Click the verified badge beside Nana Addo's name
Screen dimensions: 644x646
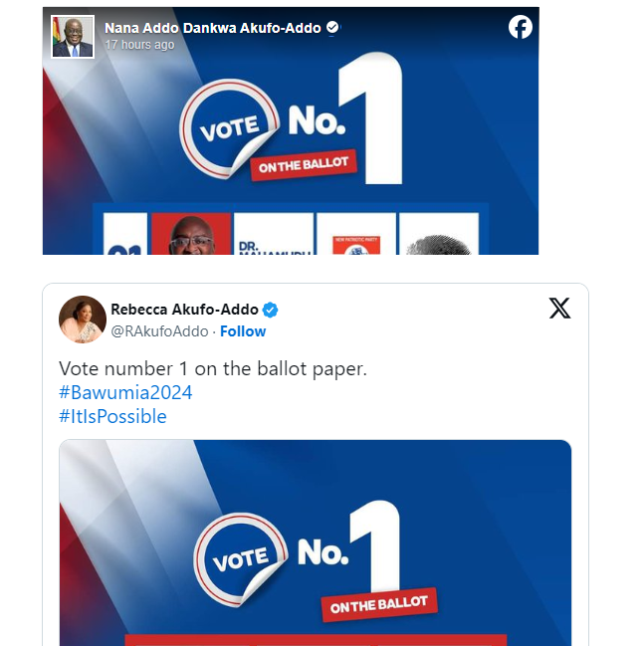click(332, 28)
